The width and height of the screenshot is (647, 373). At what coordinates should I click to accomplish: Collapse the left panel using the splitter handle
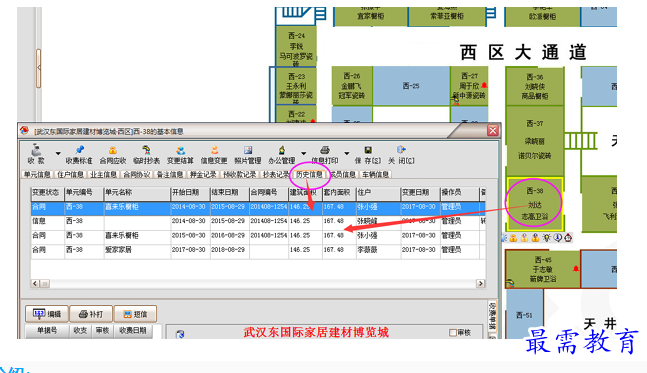(x=38, y=68)
